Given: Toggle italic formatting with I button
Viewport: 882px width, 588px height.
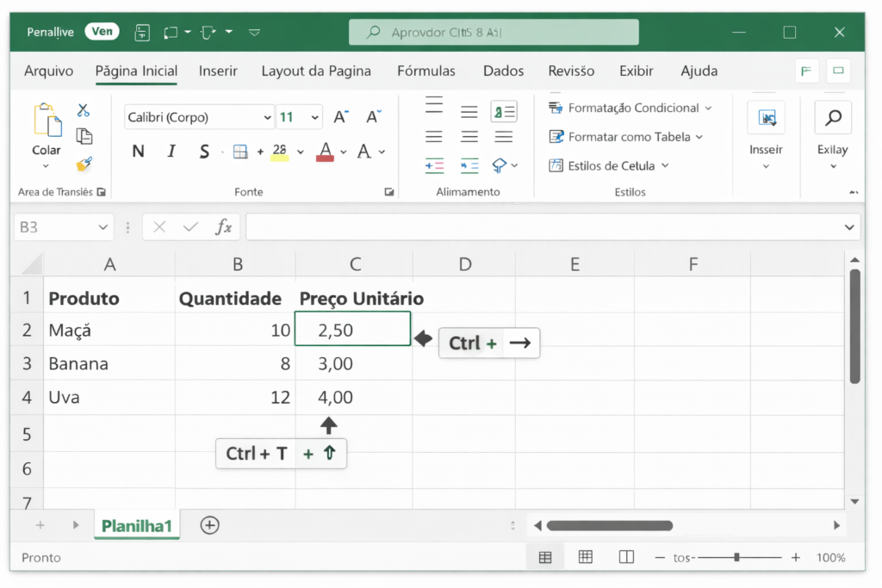Looking at the screenshot, I should [171, 152].
